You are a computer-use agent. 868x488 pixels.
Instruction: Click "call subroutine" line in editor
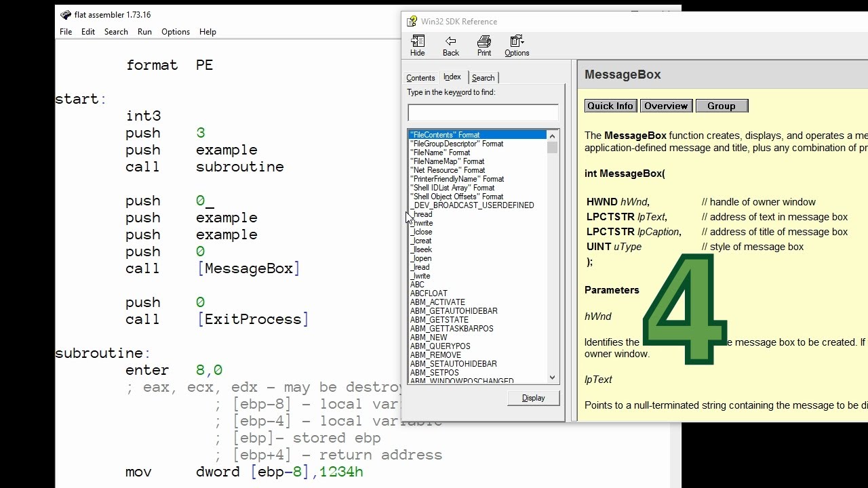(x=205, y=167)
